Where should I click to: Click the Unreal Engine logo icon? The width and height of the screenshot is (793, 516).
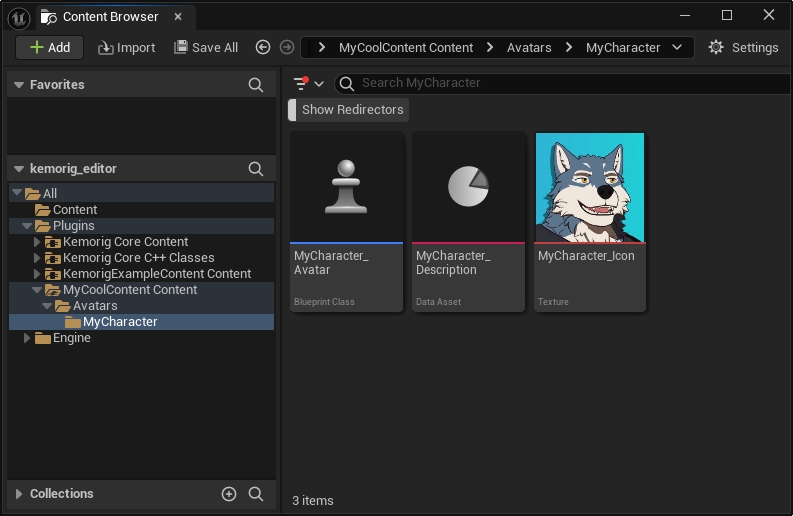[18, 16]
